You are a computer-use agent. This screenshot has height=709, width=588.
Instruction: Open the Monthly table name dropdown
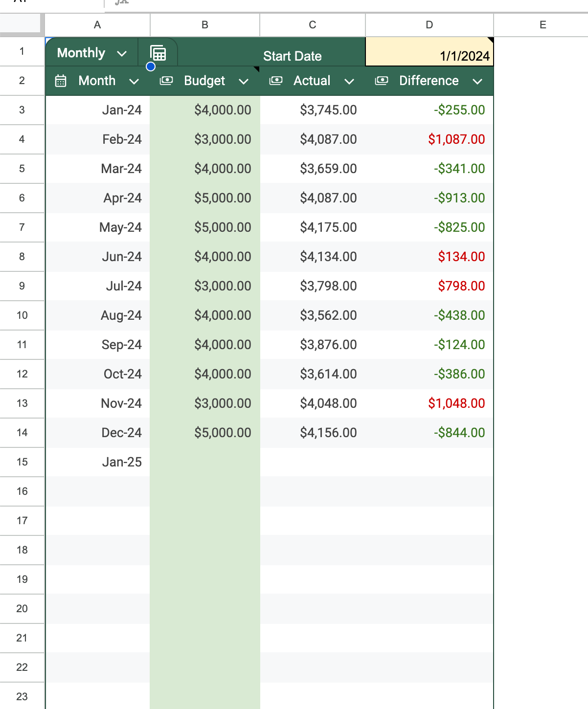[x=122, y=53]
